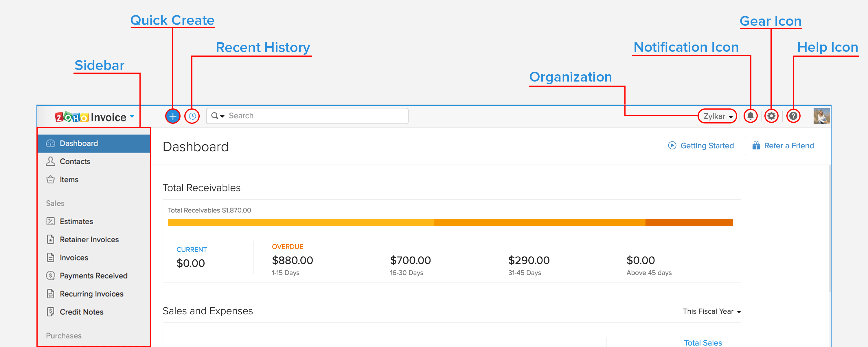Open settings via the gear icon

click(771, 116)
